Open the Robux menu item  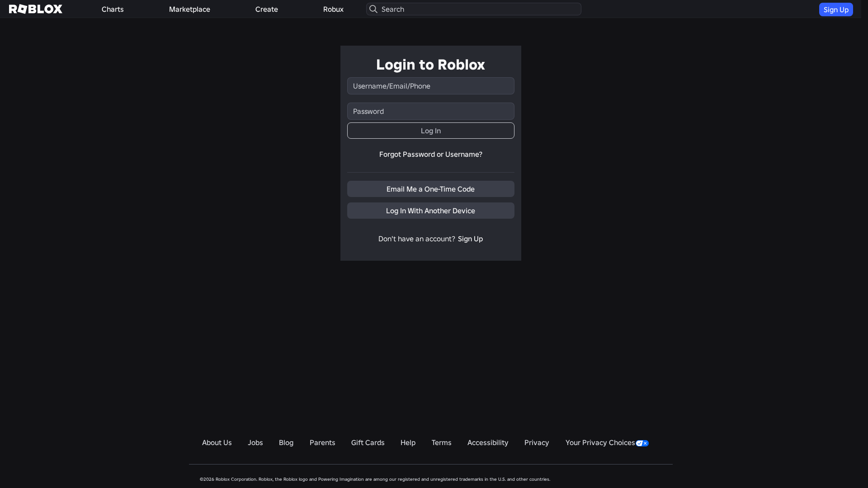click(x=333, y=9)
